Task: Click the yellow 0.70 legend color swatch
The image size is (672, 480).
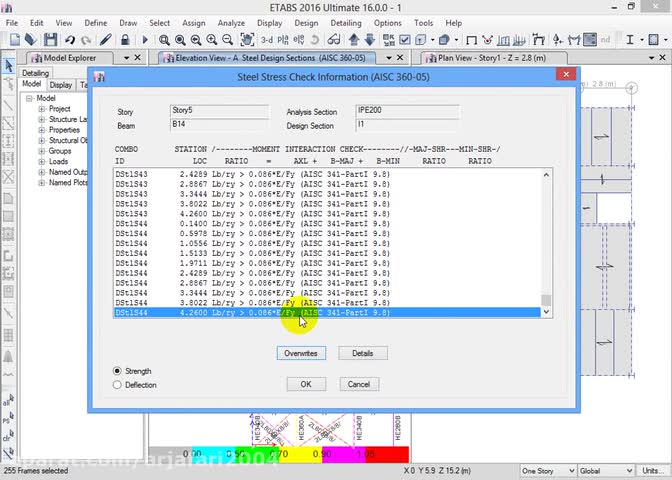Action: click(300, 454)
